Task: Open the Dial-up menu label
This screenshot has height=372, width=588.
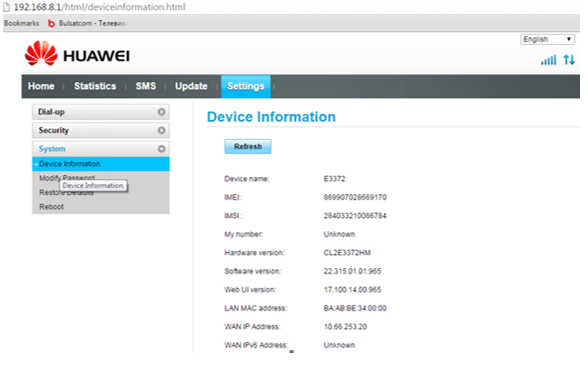Action: click(51, 112)
